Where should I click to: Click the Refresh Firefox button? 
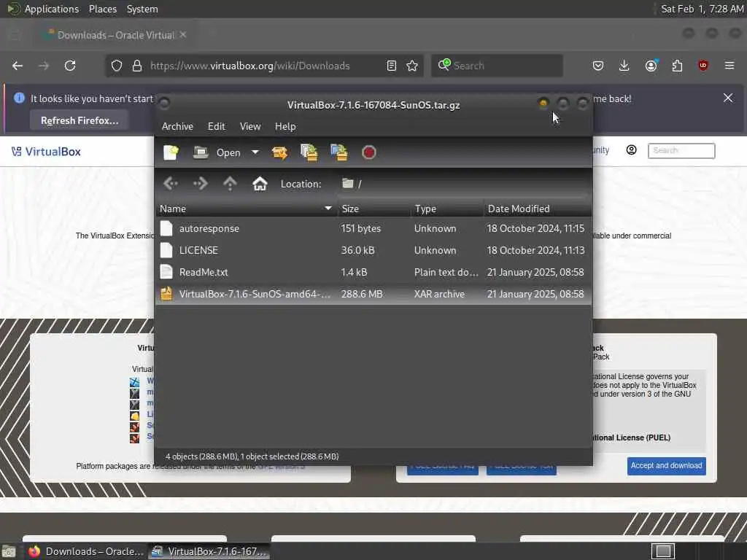click(80, 120)
